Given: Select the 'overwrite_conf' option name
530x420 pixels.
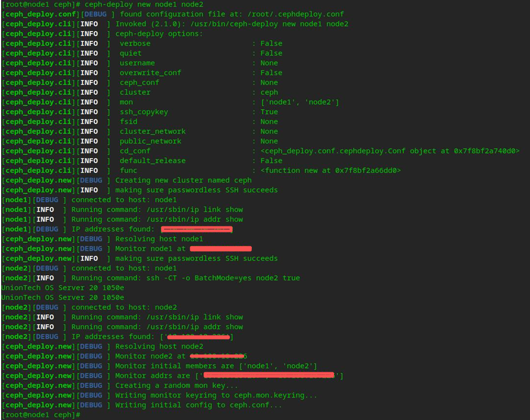Looking at the screenshot, I should click(x=150, y=73).
